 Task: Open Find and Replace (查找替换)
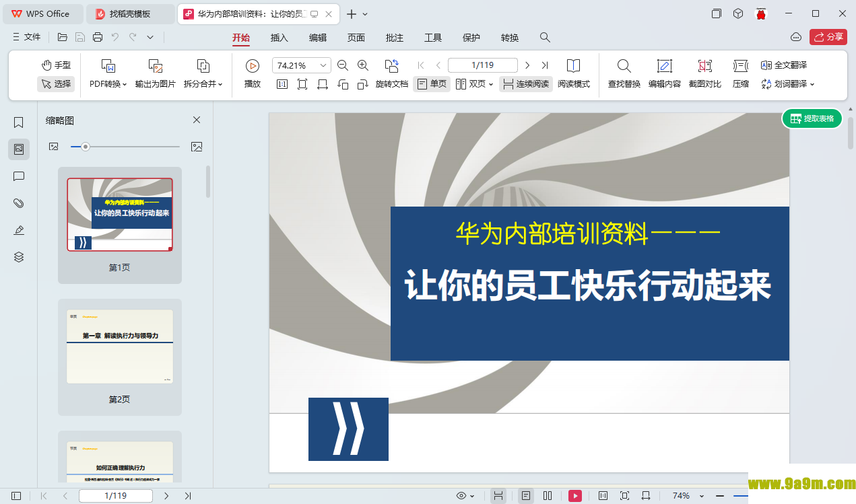[x=624, y=74]
